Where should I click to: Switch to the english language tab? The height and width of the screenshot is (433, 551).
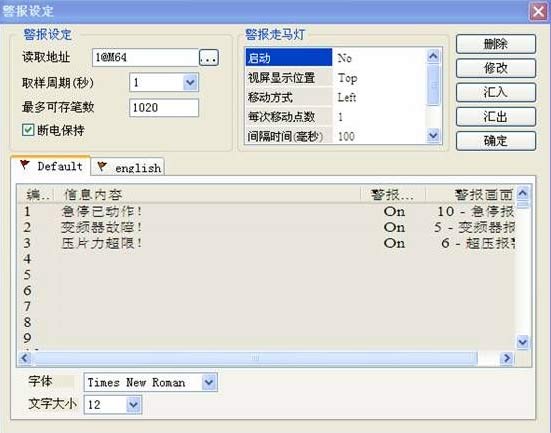point(128,167)
